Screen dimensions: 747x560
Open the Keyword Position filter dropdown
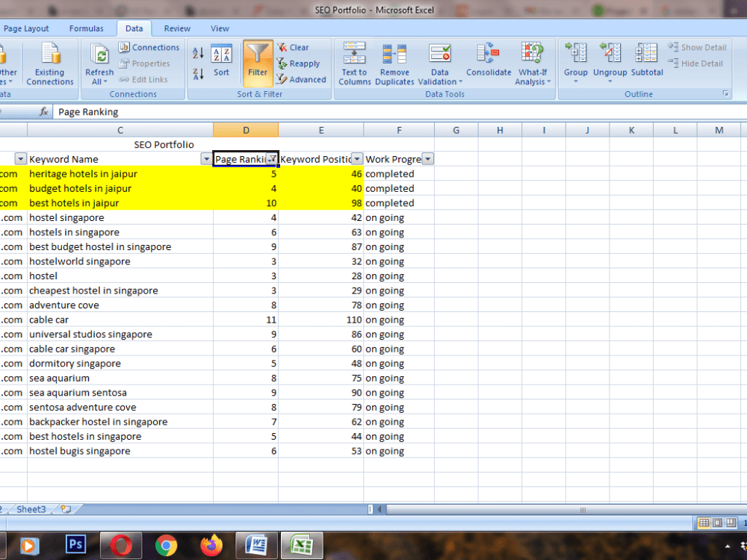click(x=357, y=159)
